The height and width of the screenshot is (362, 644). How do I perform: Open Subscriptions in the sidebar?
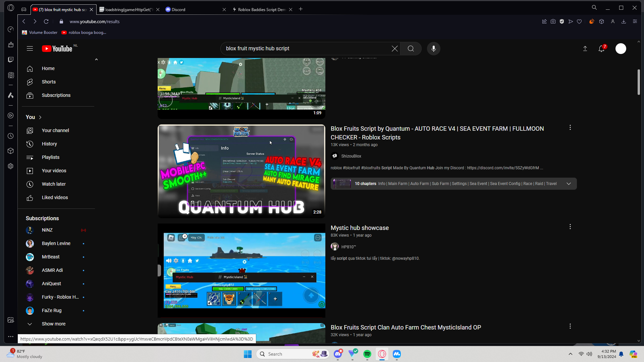tap(58, 96)
